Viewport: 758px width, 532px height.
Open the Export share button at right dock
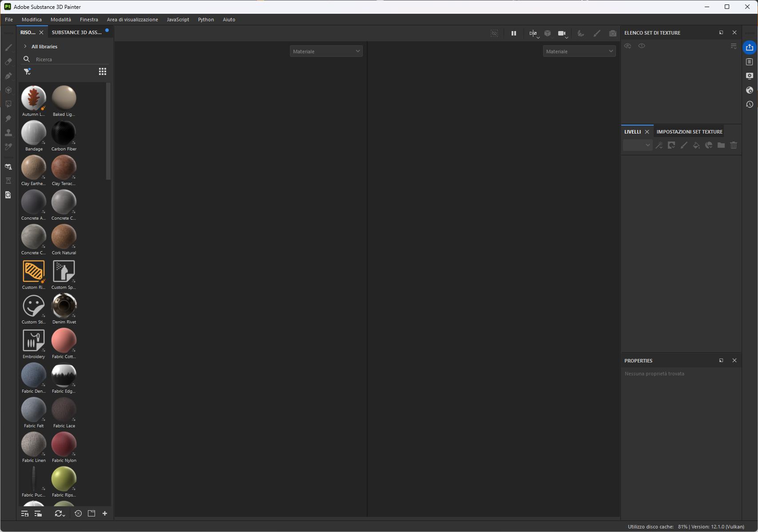(x=750, y=47)
